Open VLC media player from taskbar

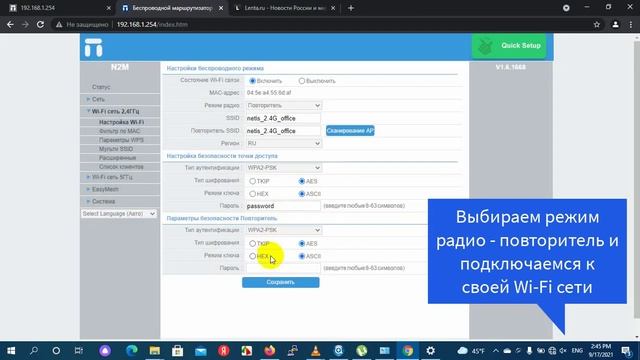click(x=316, y=351)
